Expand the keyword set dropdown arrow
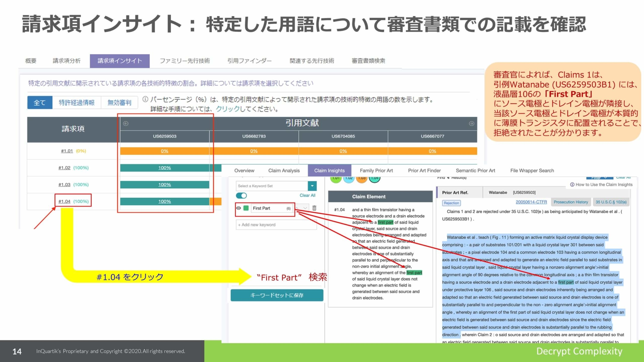Image resolution: width=644 pixels, height=362 pixels. (312, 186)
